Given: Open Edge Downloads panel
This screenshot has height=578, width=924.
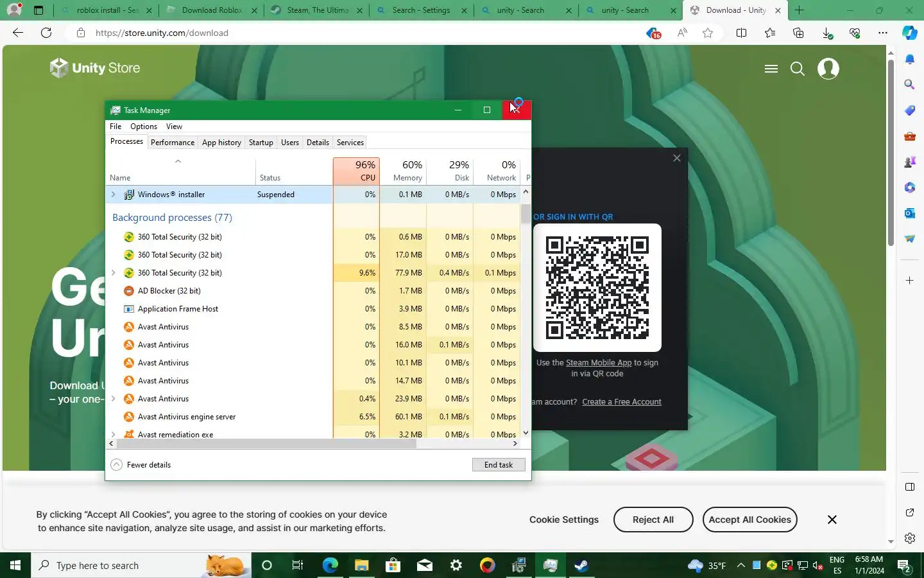Looking at the screenshot, I should pos(827,33).
